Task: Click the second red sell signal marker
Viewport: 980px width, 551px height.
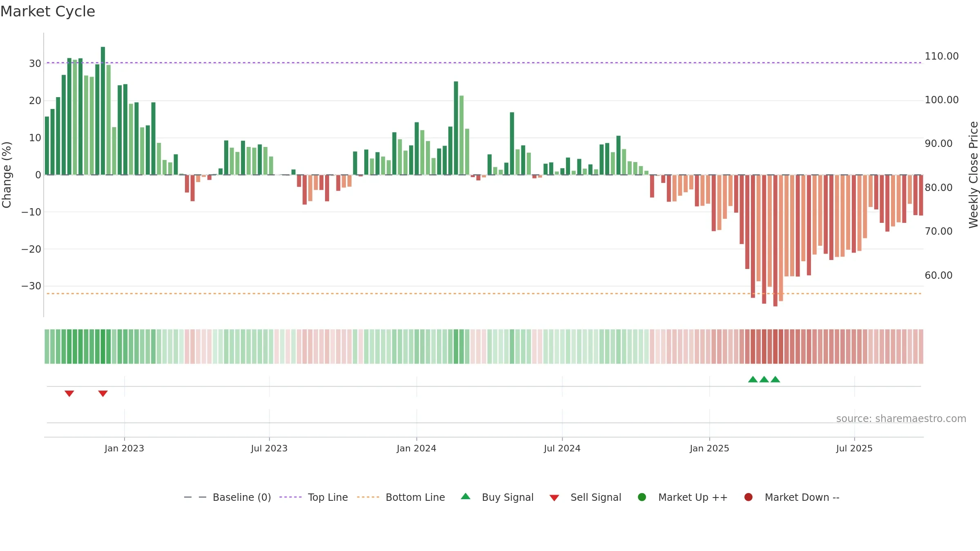Action: [x=103, y=393]
